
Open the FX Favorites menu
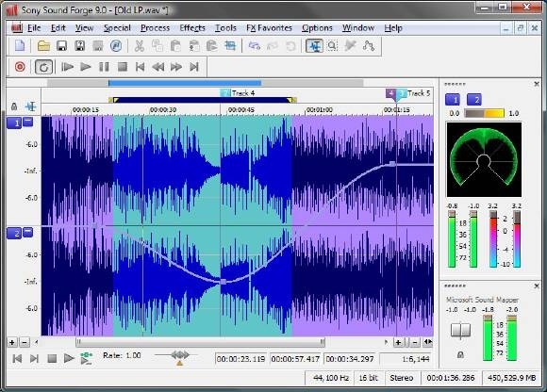point(269,28)
